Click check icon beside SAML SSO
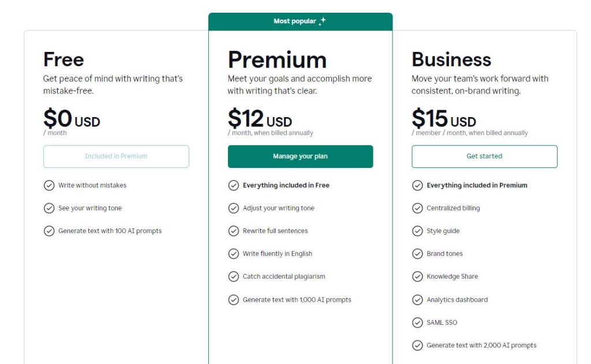 (417, 322)
